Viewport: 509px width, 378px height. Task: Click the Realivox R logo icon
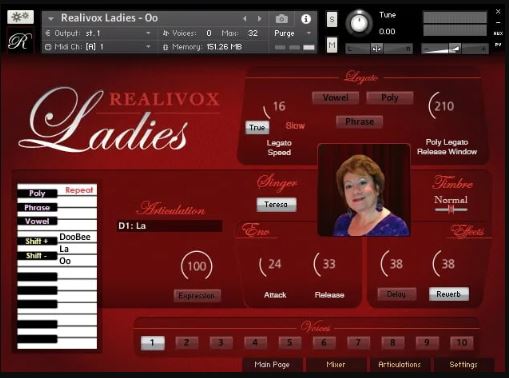click(20, 41)
